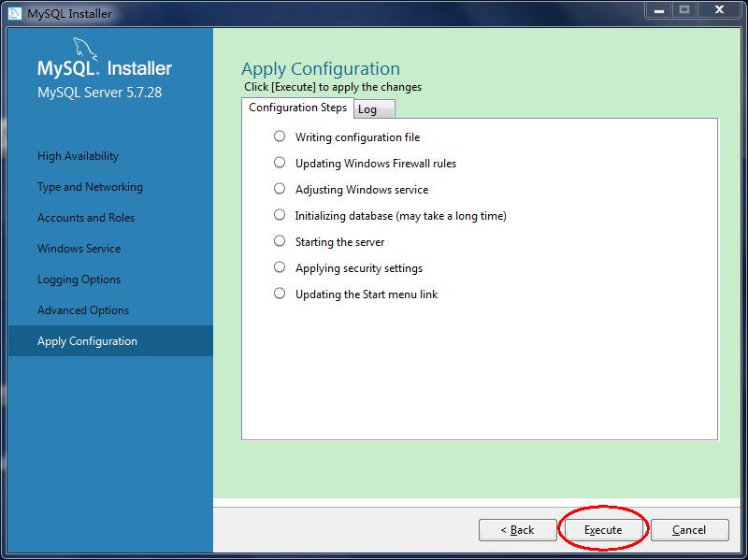Viewport: 748px width, 560px height.
Task: Click the Adjusting Windows service status circle
Action: coord(280,189)
